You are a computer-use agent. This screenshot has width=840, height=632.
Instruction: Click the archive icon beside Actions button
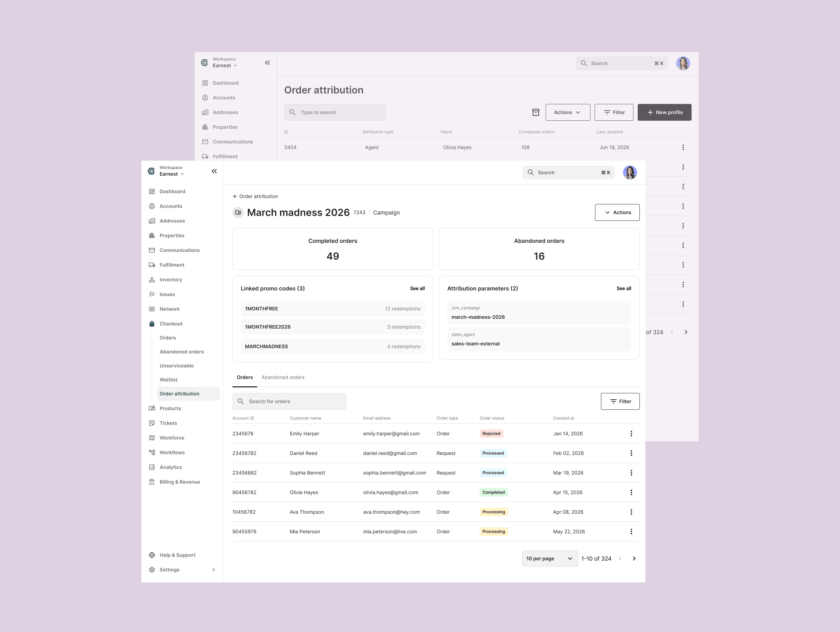535,112
